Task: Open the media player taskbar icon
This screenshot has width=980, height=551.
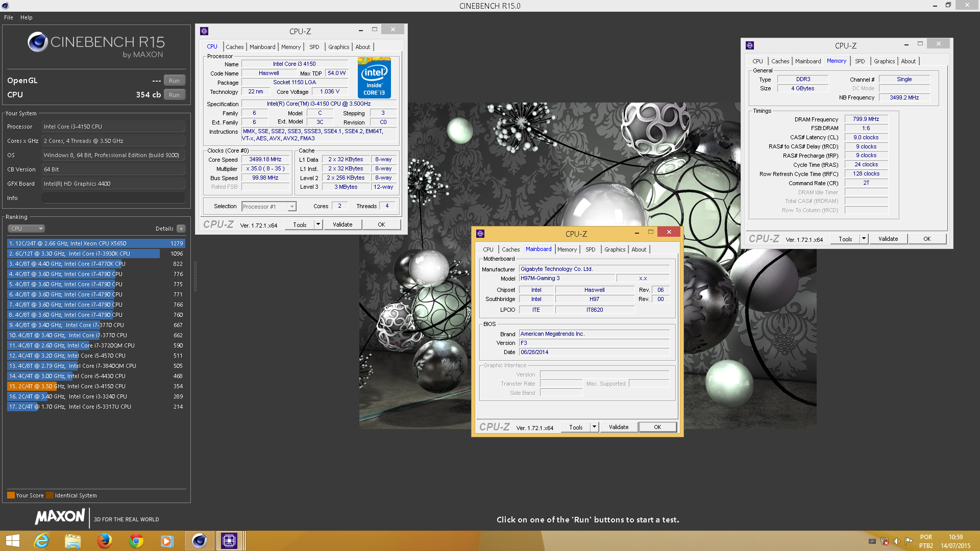Action: pos(167,541)
